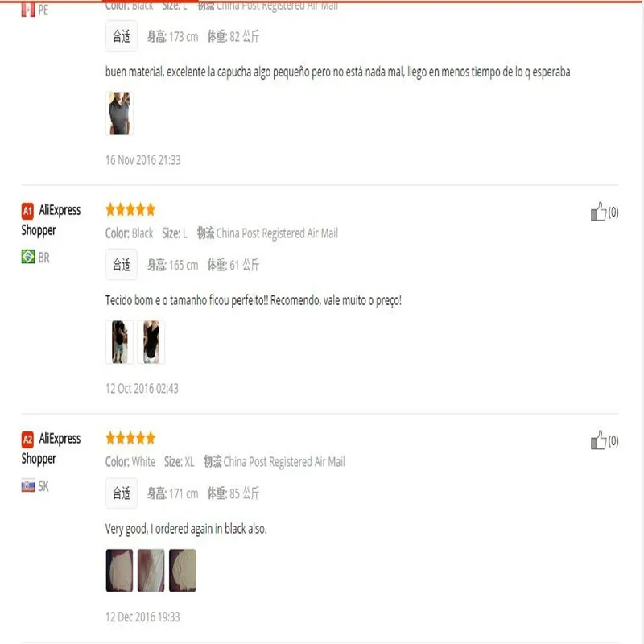Open first photo in Brazilian review

pos(119,341)
